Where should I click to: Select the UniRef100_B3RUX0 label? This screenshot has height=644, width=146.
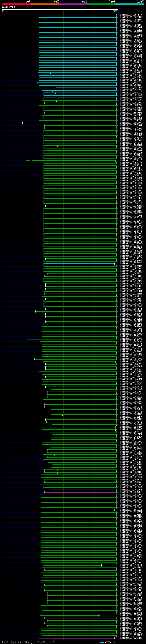coord(131,361)
